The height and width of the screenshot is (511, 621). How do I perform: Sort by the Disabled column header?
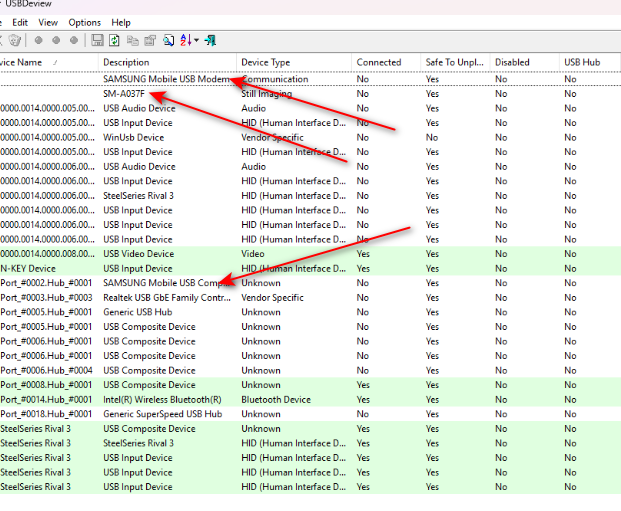524,62
